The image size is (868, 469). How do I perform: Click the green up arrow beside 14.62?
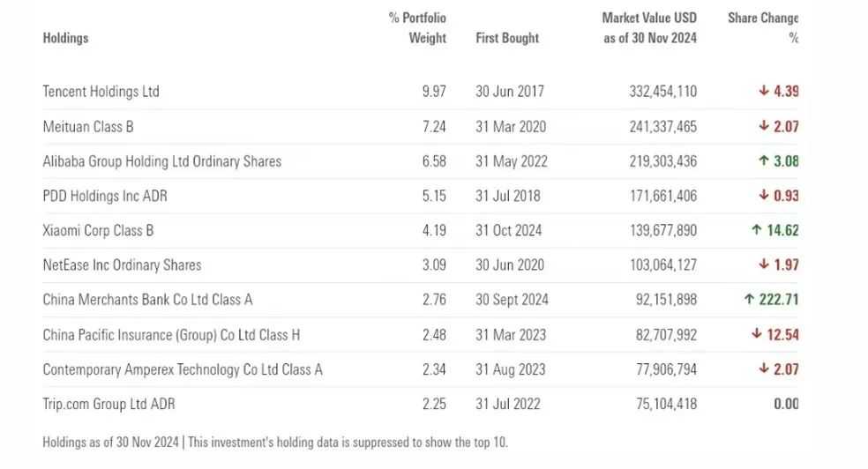(756, 230)
